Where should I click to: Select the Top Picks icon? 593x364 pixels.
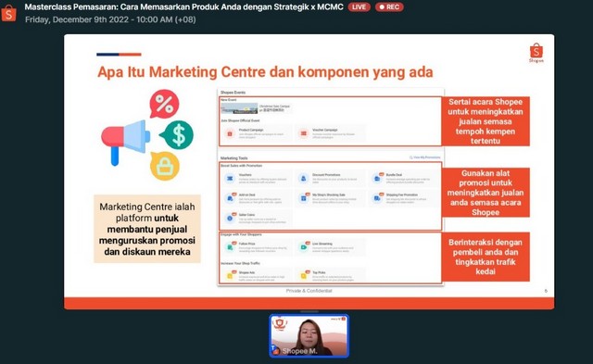pos(303,276)
